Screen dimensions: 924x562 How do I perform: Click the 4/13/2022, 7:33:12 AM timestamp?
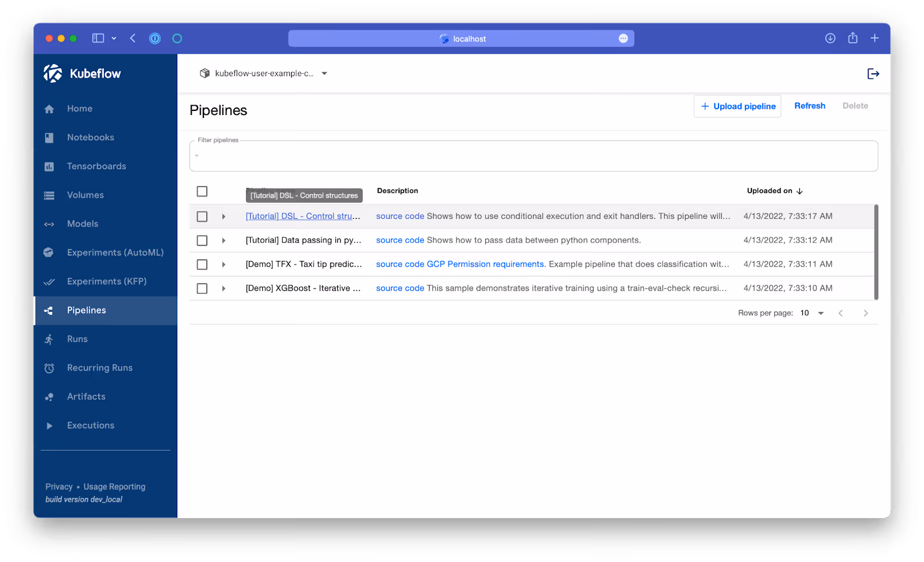tap(788, 240)
